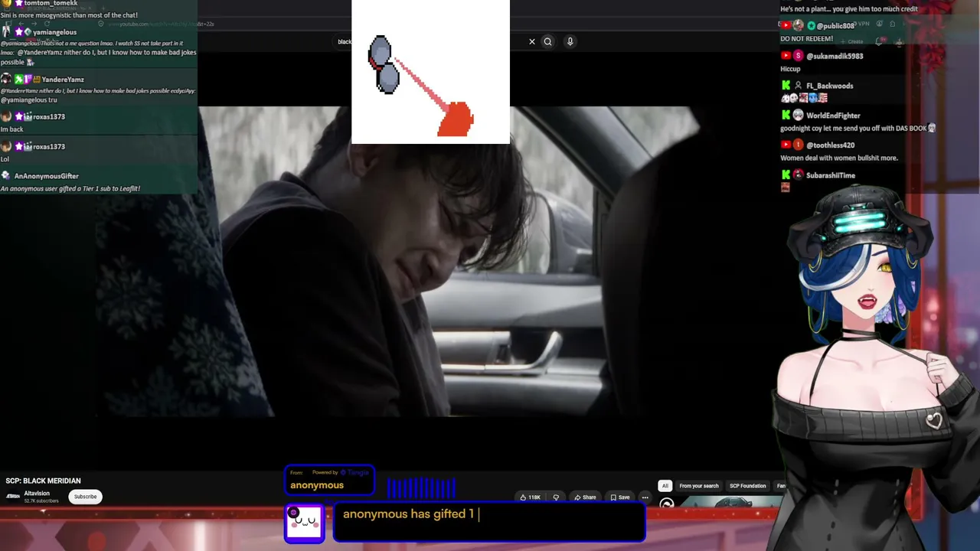Viewport: 980px width, 551px height.
Task: Click Kick icon beside FL_Backwoods
Action: point(785,86)
